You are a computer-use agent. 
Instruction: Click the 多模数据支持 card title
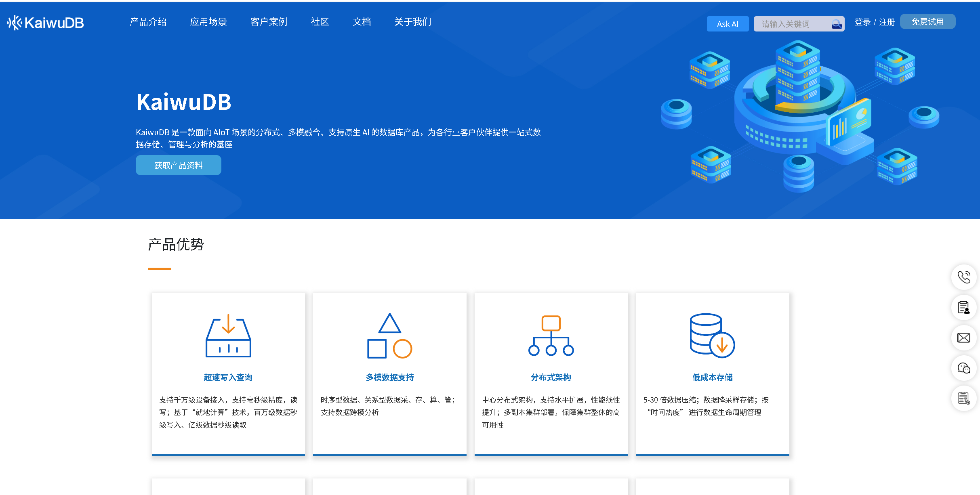389,378
